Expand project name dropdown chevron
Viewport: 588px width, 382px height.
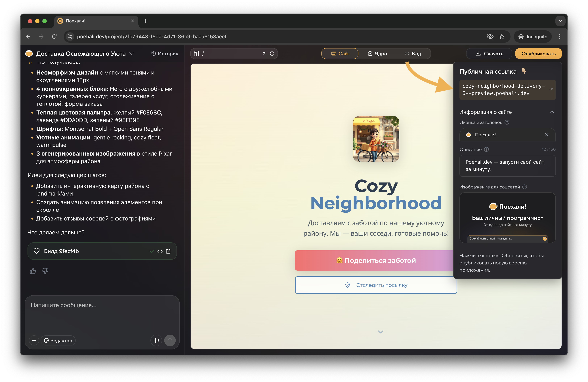132,54
